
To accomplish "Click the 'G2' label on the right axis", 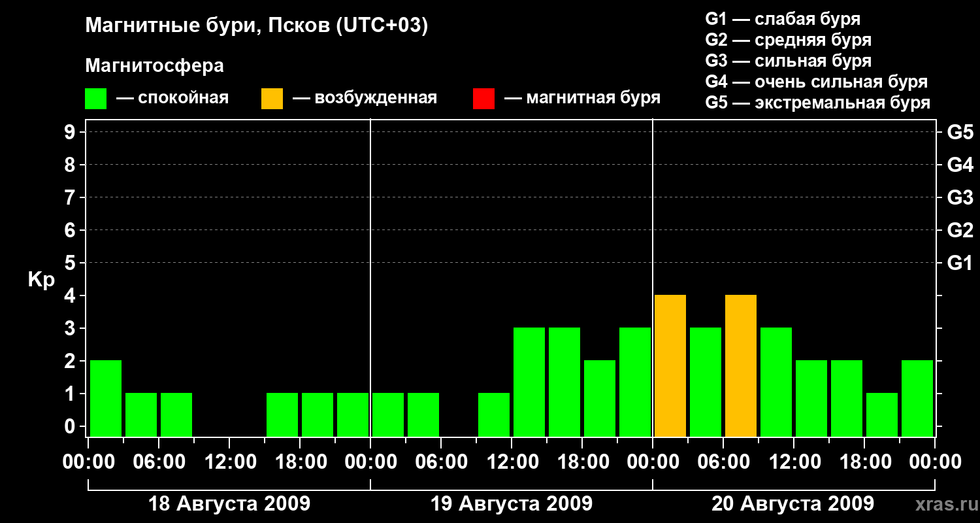I will tap(960, 231).
